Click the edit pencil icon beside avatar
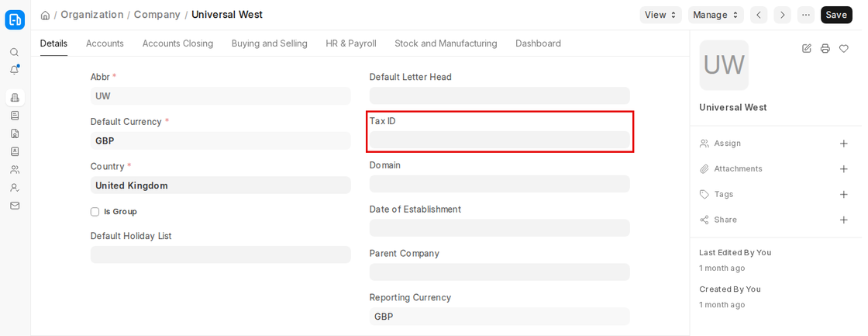The height and width of the screenshot is (336, 868). tap(807, 49)
